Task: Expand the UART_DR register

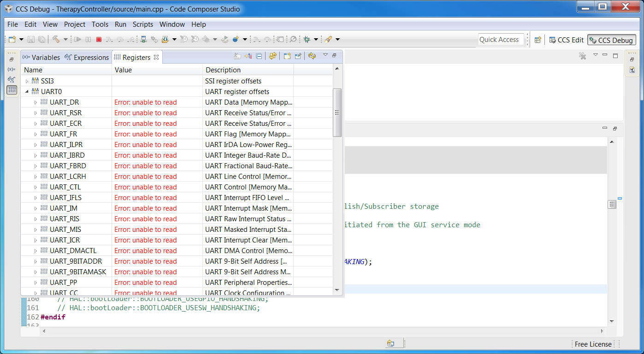Action: (x=35, y=102)
